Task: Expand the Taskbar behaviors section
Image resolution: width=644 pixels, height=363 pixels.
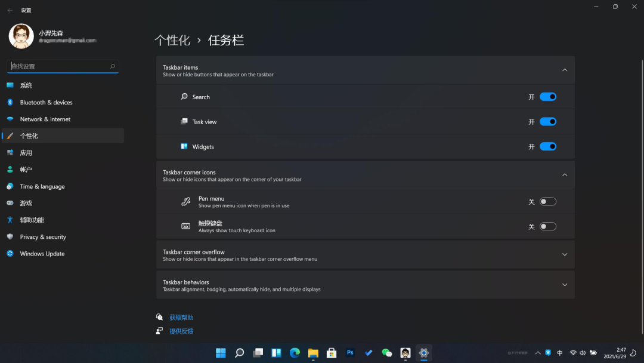Action: click(565, 285)
